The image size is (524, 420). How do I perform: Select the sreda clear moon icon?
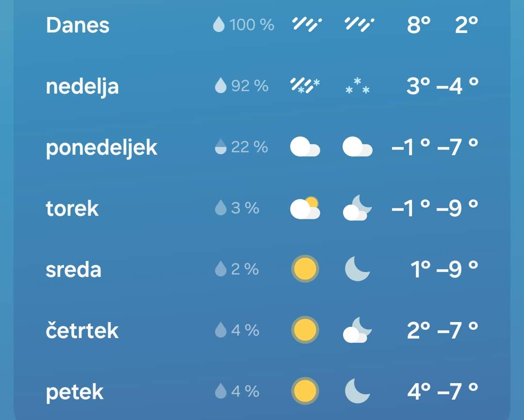(x=358, y=269)
